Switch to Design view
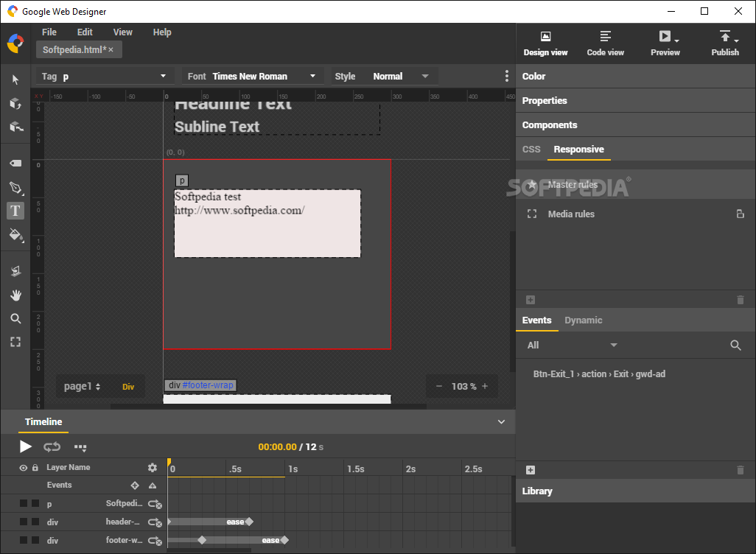 pos(545,43)
